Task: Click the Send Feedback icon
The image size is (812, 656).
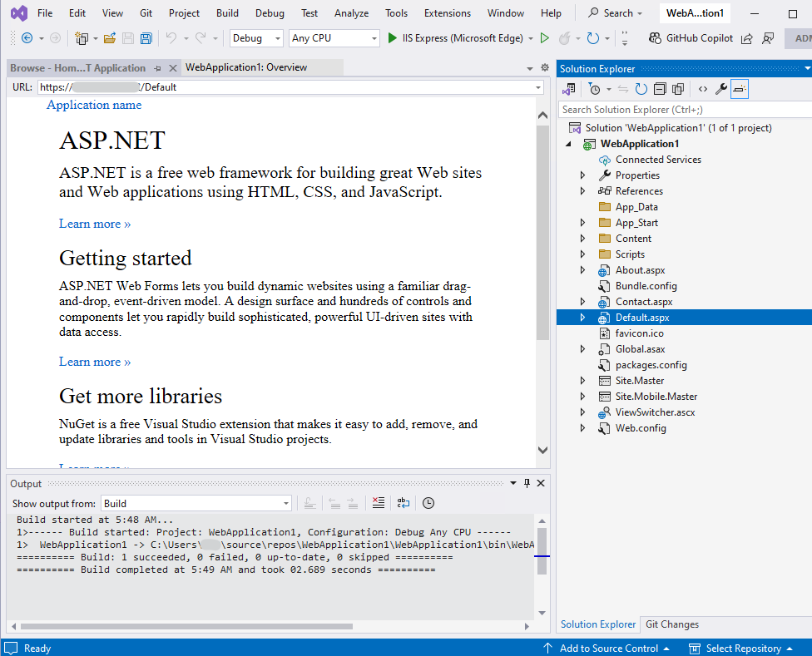Action: tap(769, 38)
